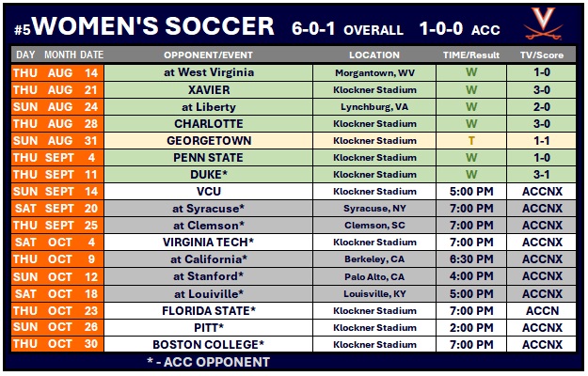Screen dimensions: 588x376
Task: Click the TIME/Result column header
Action: 471,55
